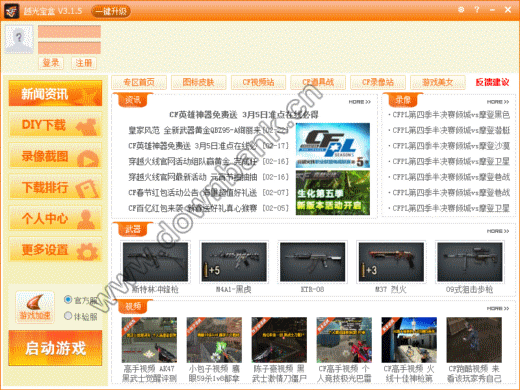Open the 下载排行 sidebar section
Screen dimensions: 520x390
55,187
